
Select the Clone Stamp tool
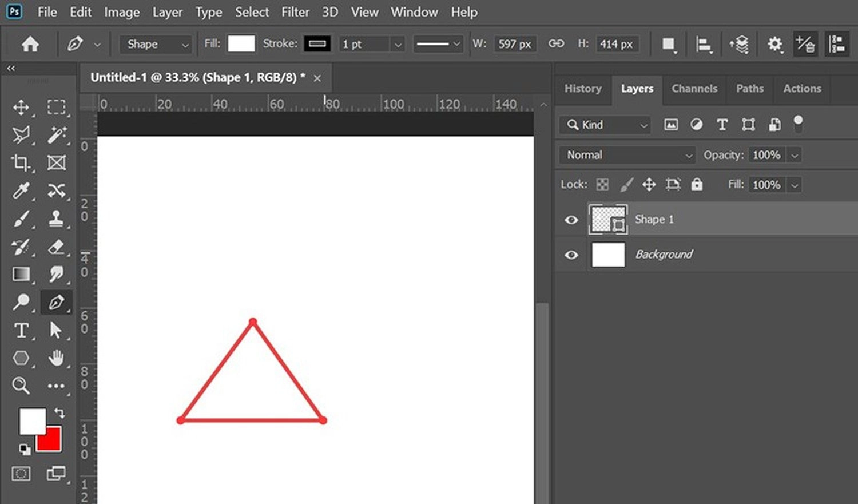click(56, 219)
